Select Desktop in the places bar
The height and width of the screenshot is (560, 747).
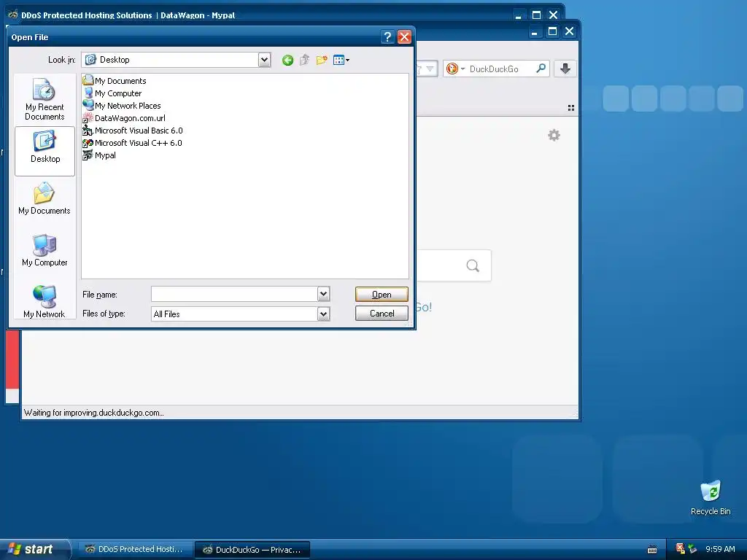coord(44,151)
